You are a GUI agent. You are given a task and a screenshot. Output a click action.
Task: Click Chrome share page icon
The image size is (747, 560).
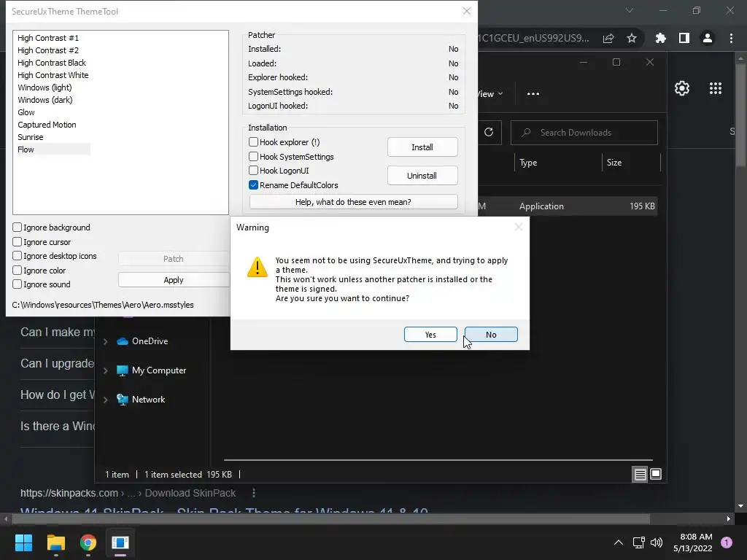point(608,38)
